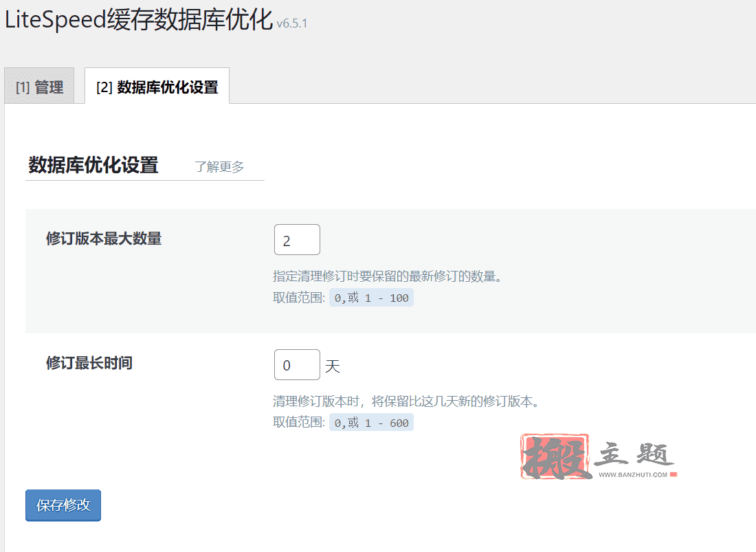Screen dimensions: 756x552
Task: Click the '0,或 1 - 100' range value
Action: tap(371, 298)
